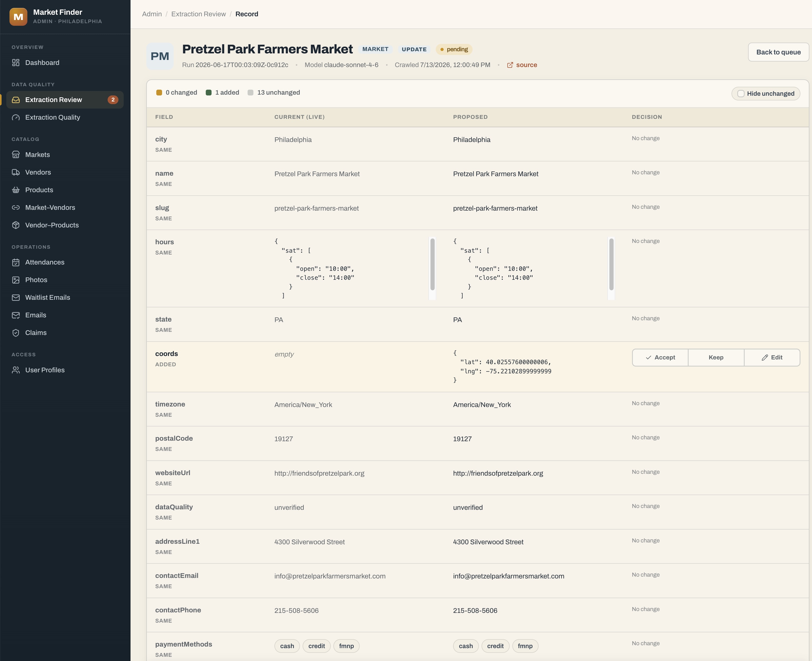The height and width of the screenshot is (661, 812).
Task: Click the User Profiles people icon
Action: pos(16,370)
